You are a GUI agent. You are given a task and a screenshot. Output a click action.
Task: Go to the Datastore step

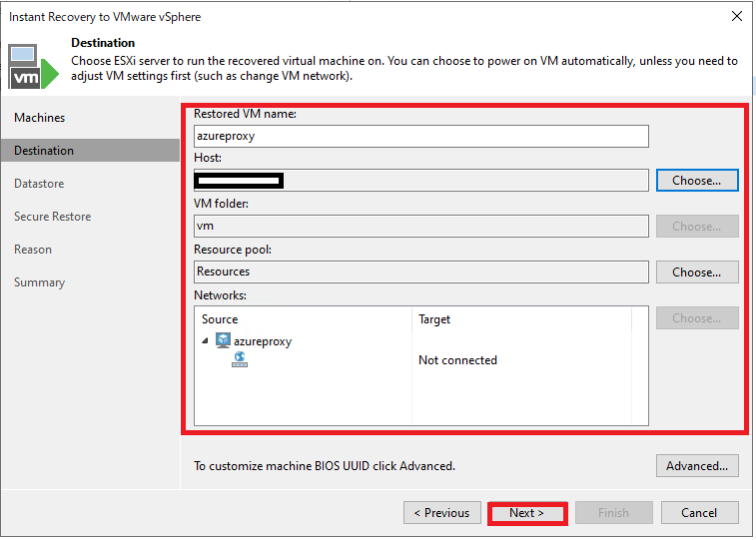point(39,184)
